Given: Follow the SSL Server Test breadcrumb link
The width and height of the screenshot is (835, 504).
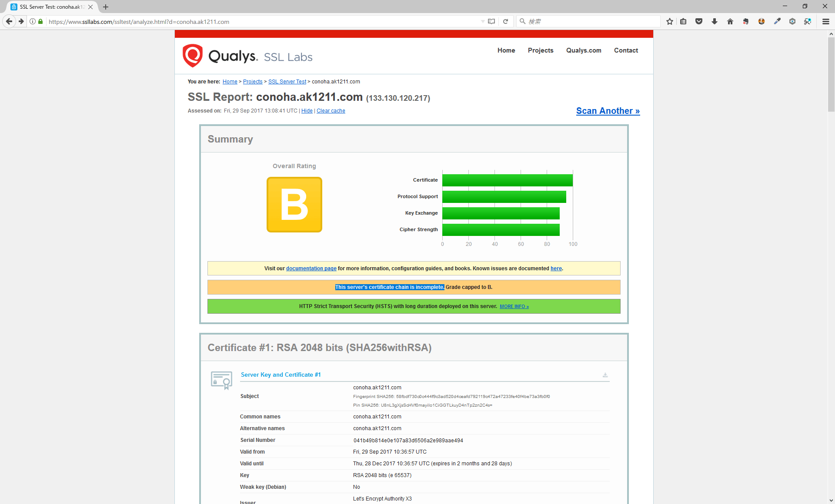Looking at the screenshot, I should coord(287,82).
